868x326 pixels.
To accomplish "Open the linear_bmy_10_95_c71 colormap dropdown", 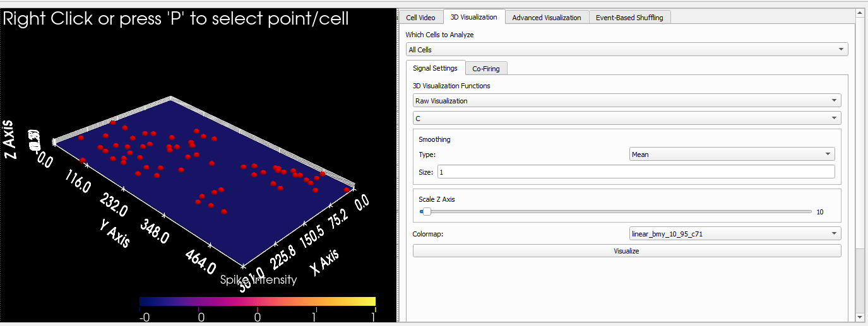I will point(735,234).
